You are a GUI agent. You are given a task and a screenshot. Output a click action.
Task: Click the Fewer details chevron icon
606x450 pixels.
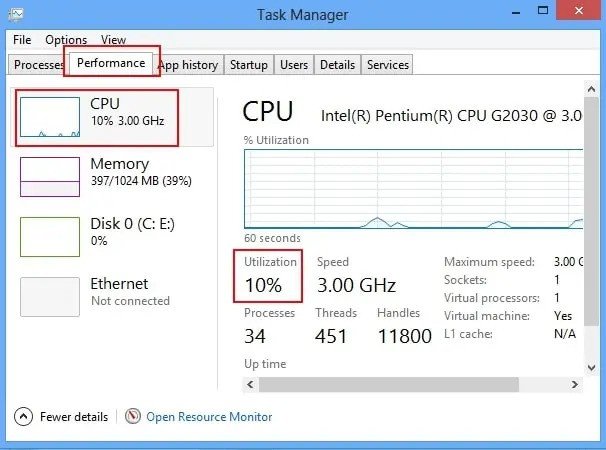coord(23,417)
